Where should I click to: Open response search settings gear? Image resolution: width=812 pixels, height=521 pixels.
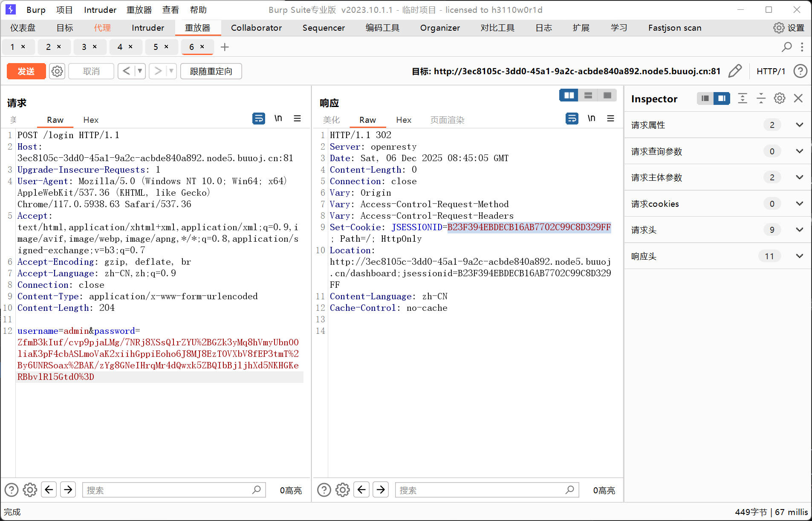click(343, 490)
